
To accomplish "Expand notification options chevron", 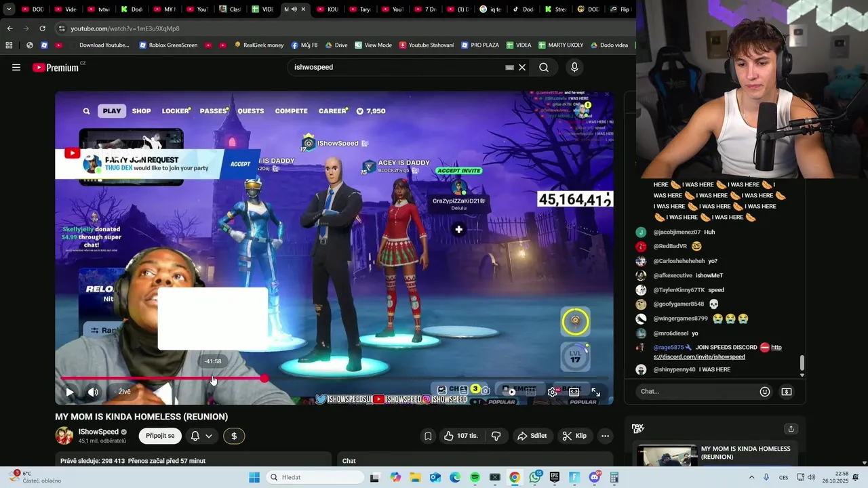I will [x=209, y=436].
